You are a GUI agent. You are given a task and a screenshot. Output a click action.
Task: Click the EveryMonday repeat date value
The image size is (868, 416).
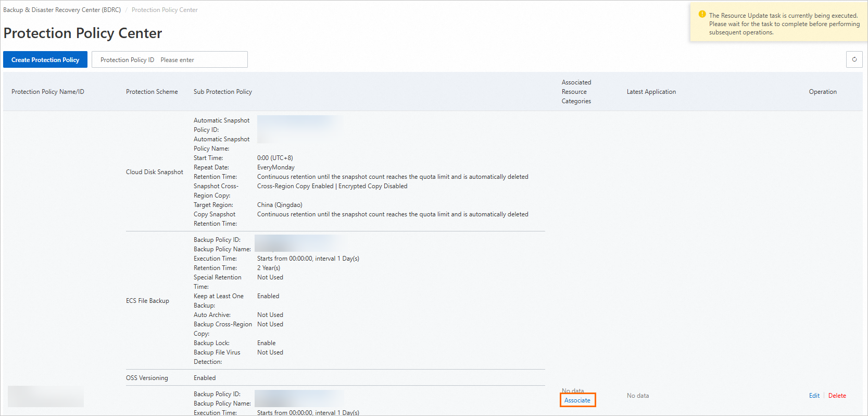pos(276,167)
